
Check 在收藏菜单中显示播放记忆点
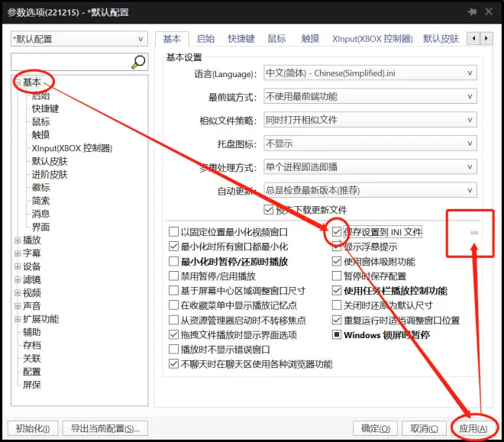pyautogui.click(x=173, y=305)
